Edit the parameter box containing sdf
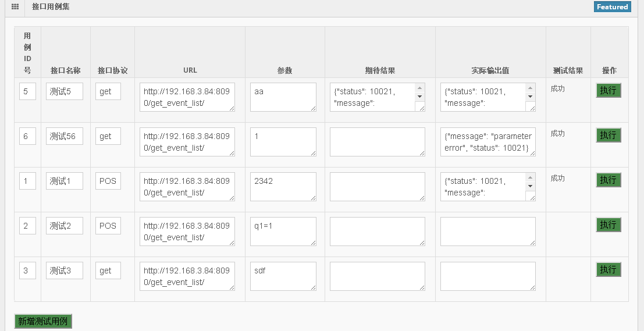Viewport: 644px width, 331px height. click(x=283, y=276)
